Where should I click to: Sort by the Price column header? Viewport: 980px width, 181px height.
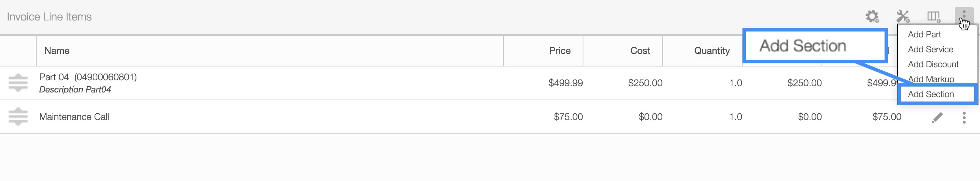[x=560, y=51]
